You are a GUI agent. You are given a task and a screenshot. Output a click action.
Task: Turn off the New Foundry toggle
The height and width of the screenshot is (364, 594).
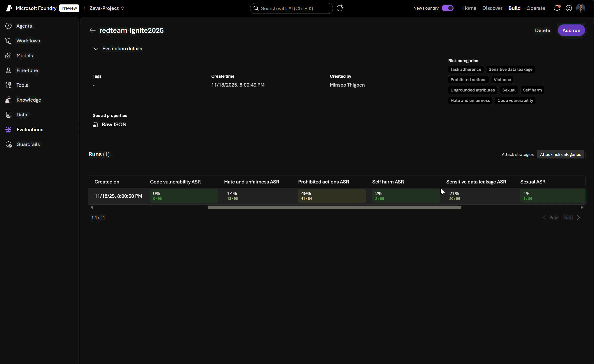pos(448,8)
